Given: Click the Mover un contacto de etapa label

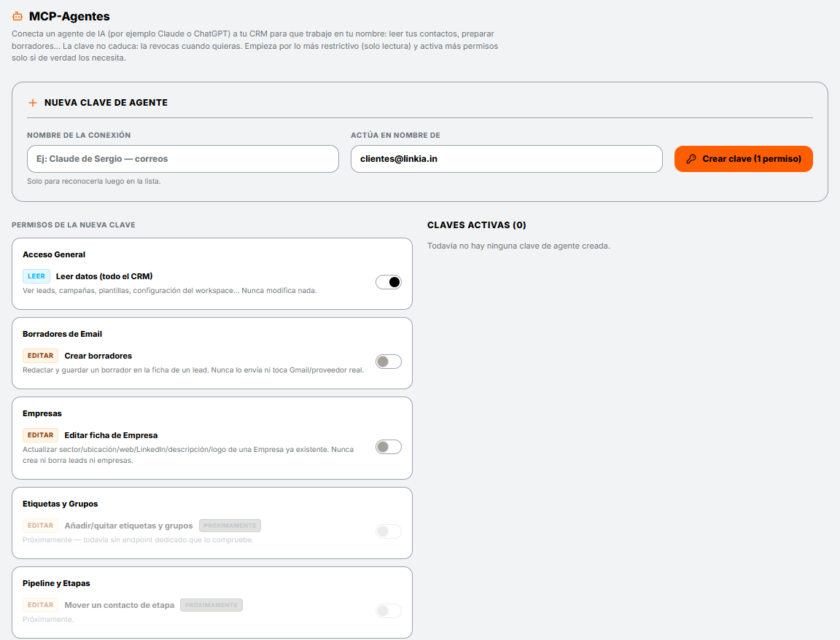Looking at the screenshot, I should tap(120, 605).
